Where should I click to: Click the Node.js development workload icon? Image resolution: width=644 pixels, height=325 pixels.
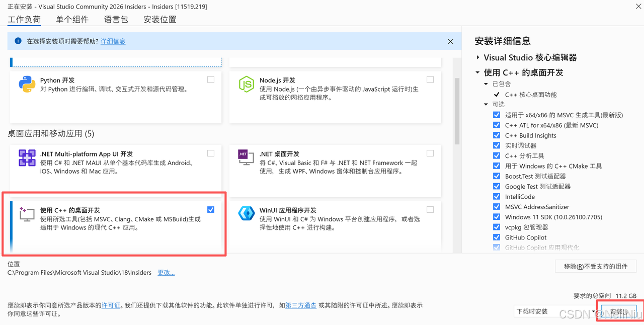point(246,85)
